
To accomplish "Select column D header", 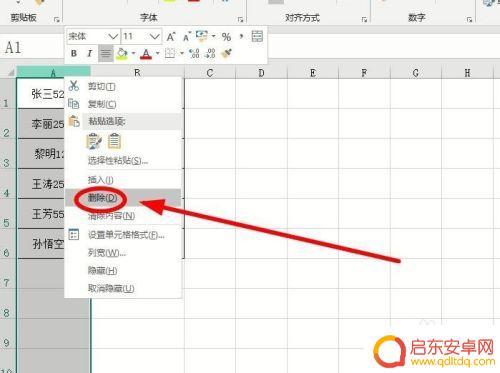I will [x=261, y=72].
